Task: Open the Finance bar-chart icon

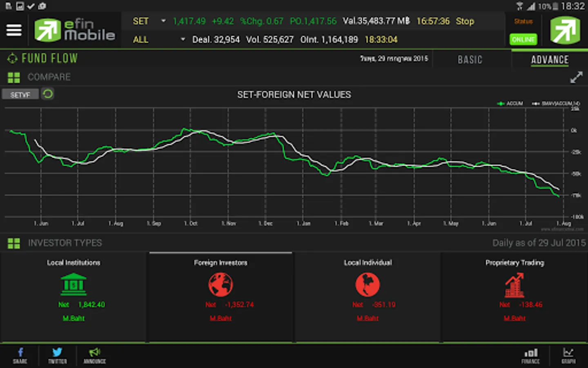Action: pyautogui.click(x=530, y=356)
